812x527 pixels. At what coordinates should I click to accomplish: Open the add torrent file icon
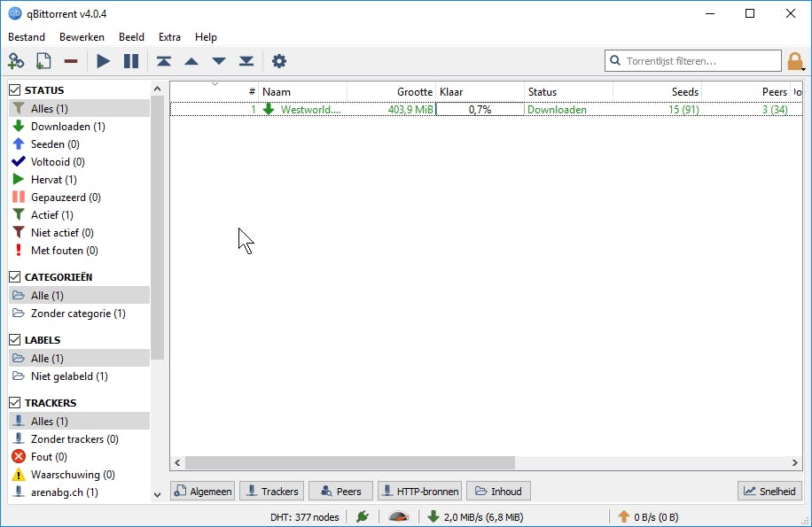(x=43, y=61)
